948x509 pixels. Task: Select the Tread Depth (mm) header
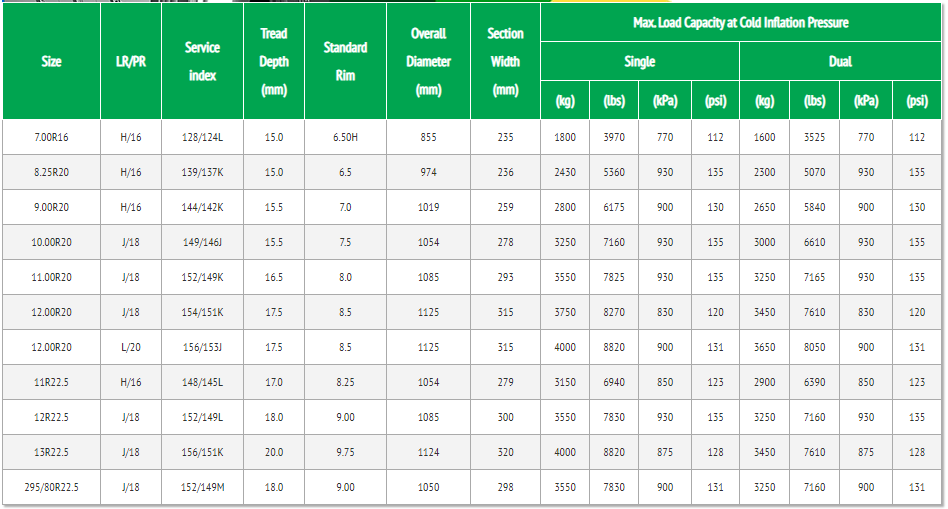click(x=273, y=62)
